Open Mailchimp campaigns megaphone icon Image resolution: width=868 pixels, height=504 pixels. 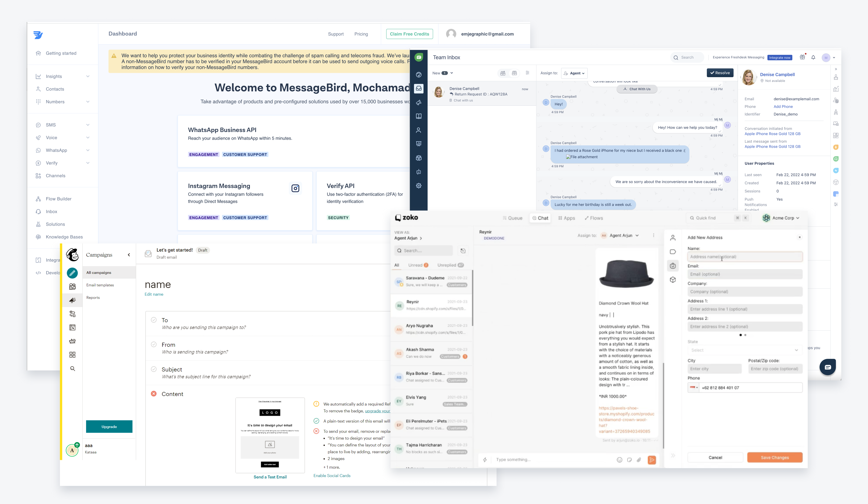[x=72, y=300]
